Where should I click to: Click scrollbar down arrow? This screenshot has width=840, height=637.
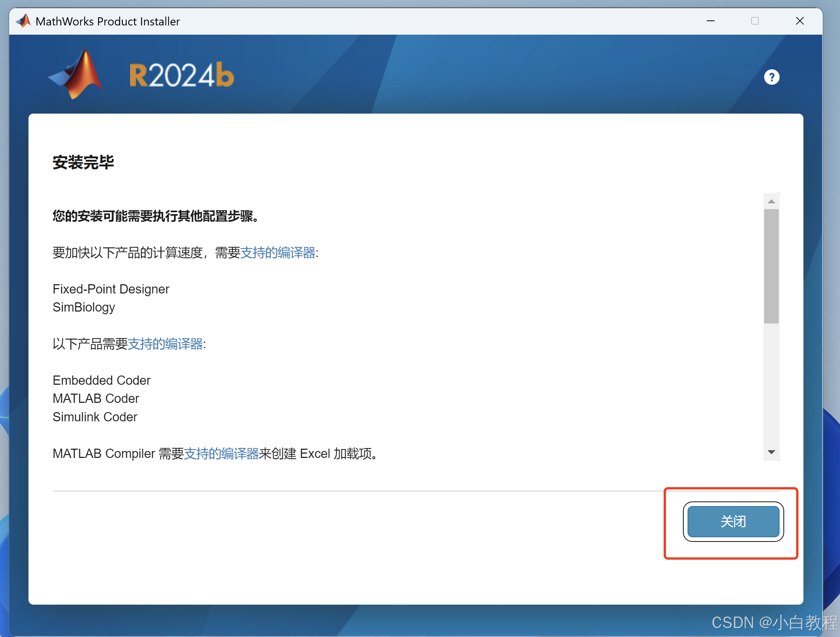[771, 452]
